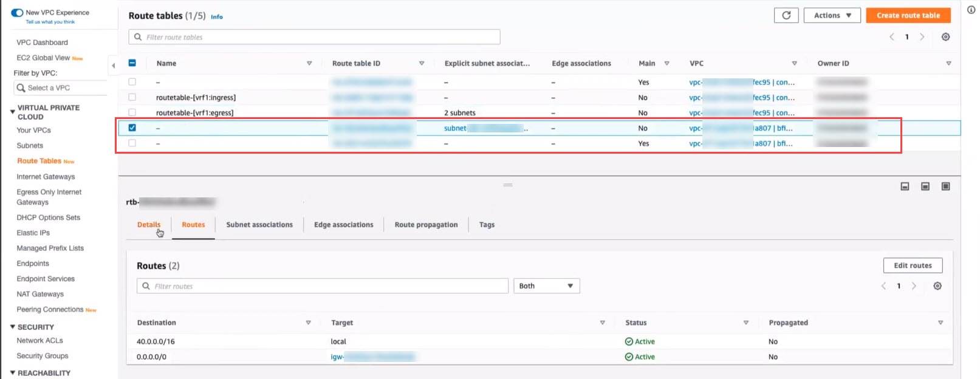Check the routetable-[vrf1:egress] row
The height and width of the screenshot is (379, 980).
(132, 112)
